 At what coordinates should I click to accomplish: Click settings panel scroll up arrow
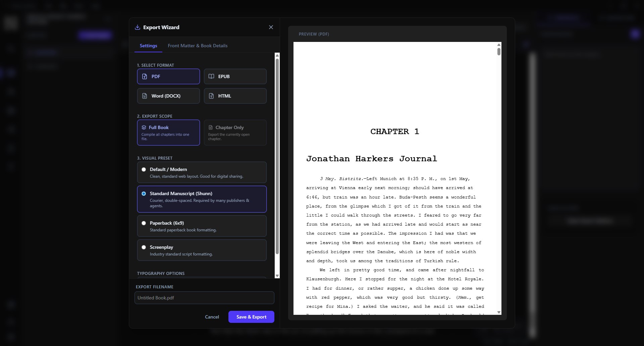277,55
